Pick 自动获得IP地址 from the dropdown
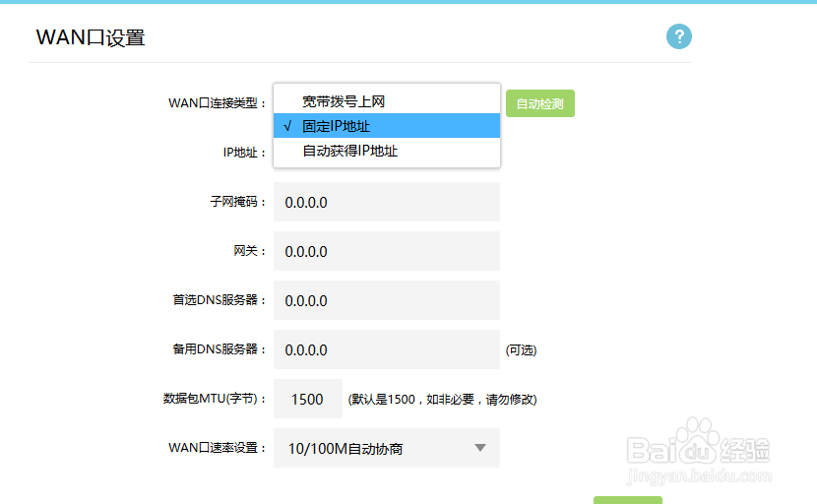 (387, 151)
